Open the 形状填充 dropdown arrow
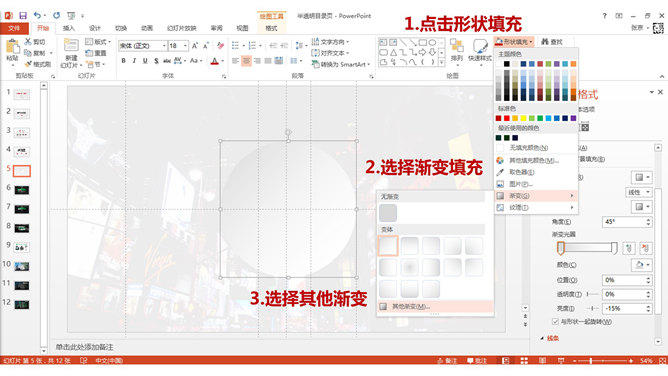The height and width of the screenshot is (376, 668). click(x=531, y=42)
